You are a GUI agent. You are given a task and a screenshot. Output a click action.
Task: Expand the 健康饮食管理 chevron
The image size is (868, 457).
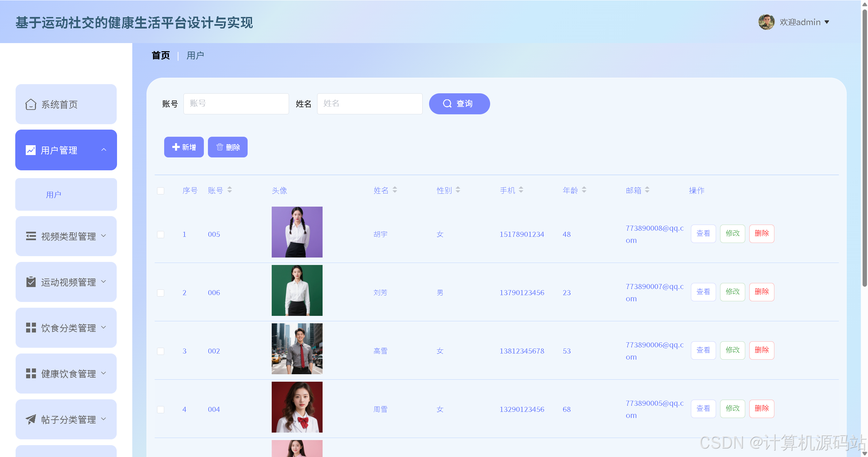click(104, 373)
